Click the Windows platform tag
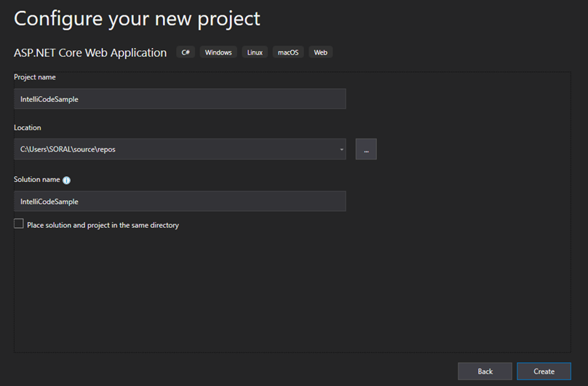The height and width of the screenshot is (386, 588). coord(218,52)
